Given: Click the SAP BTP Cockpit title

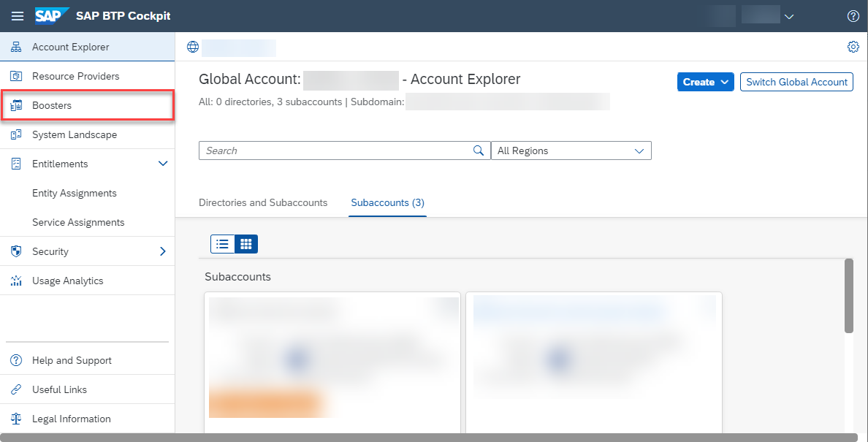Looking at the screenshot, I should 123,16.
